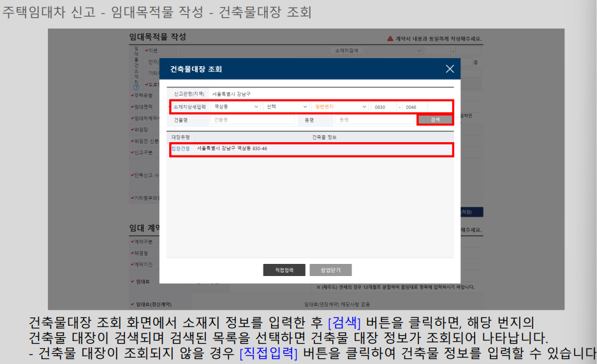Click the 주택유형 label in background form
This screenshot has height=364, width=597.
[x=143, y=96]
